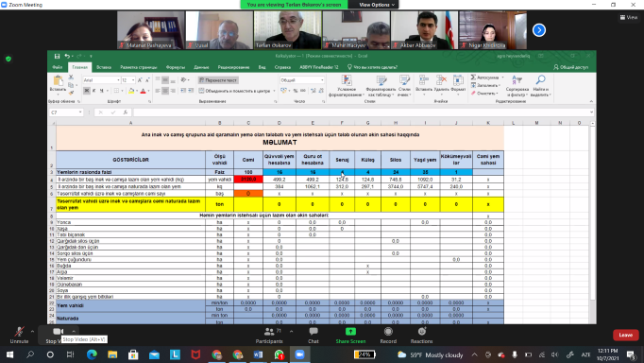Open Microsoft Edge from the taskbar

[x=92, y=354]
